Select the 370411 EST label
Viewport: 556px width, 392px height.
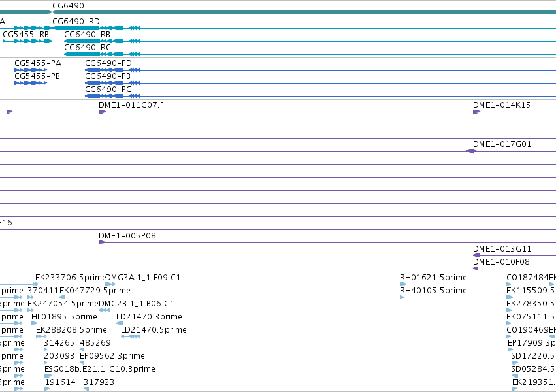[x=43, y=291]
